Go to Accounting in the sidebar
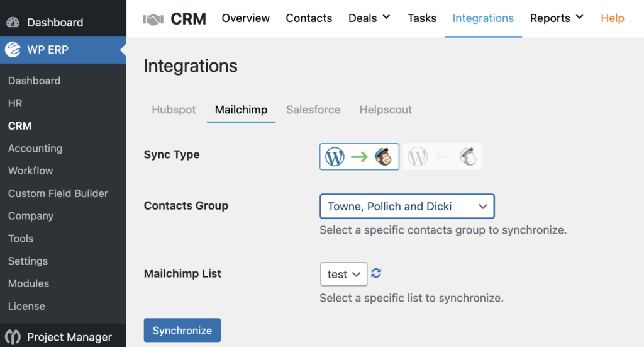The width and height of the screenshot is (644, 347). [35, 149]
